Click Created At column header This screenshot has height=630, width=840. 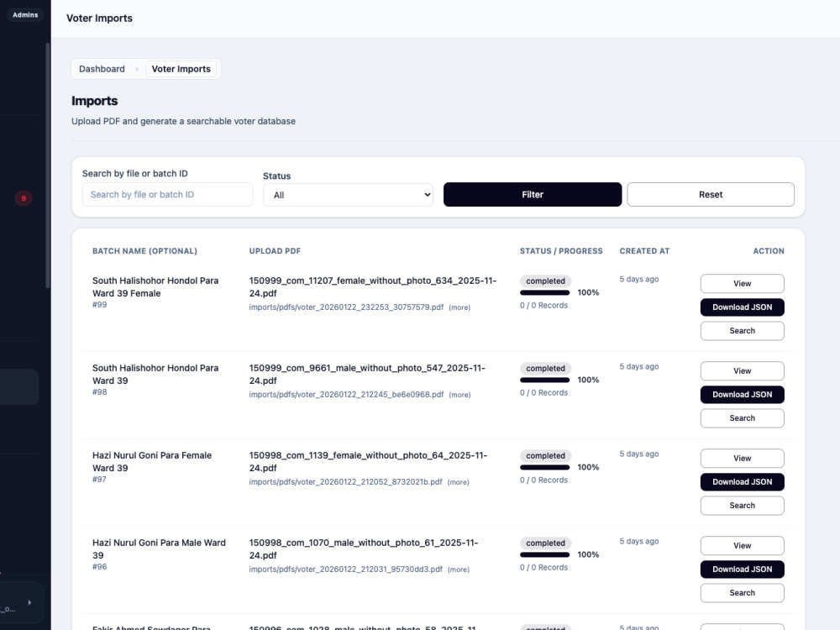click(x=644, y=250)
